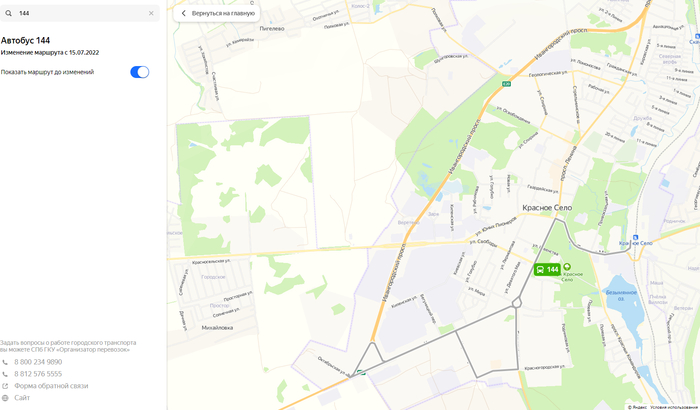Select the green bus 144 map marker
Screen dimensions: 700x410
tap(547, 269)
